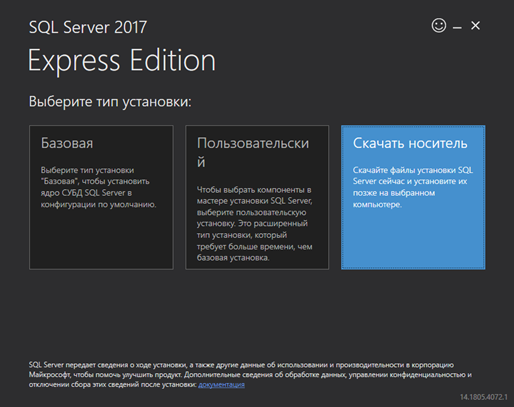Click the Выберите тип установки prompt
Image resolution: width=514 pixels, height=407 pixels.
point(110,102)
